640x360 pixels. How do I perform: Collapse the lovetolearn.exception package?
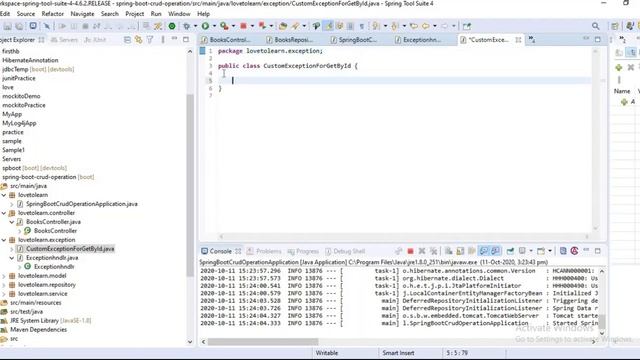[x=4, y=240]
